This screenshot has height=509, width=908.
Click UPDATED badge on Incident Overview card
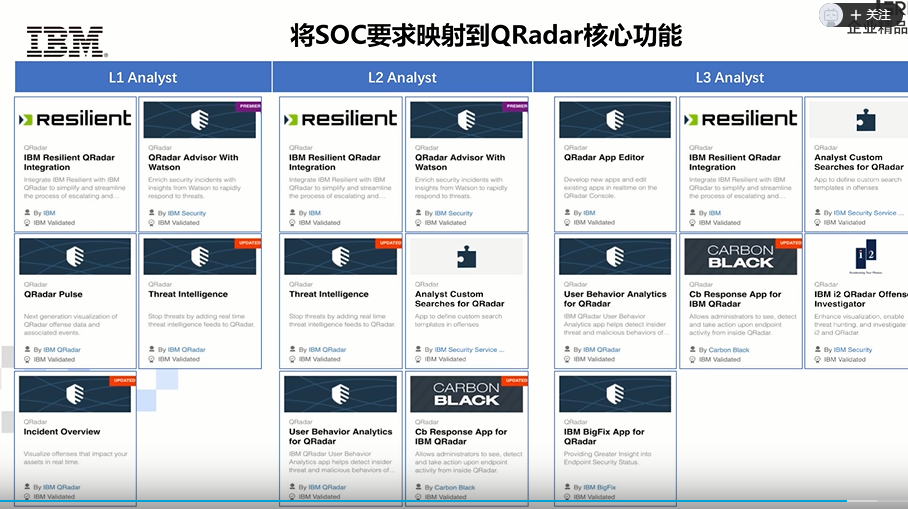tap(124, 380)
